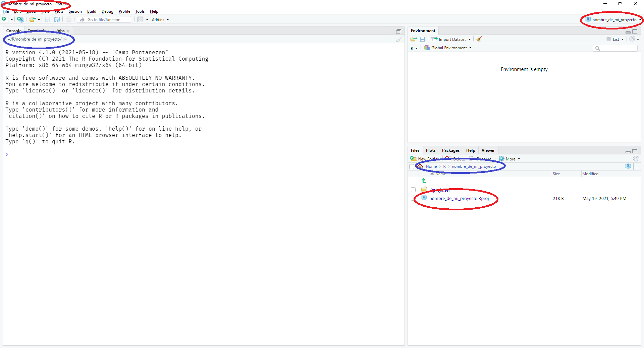Switch to the Plots tab
The image size is (644, 348).
click(x=431, y=150)
